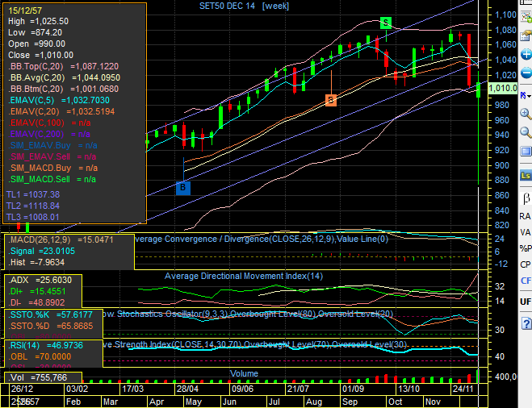Click the orange S signal marker
Image resolution: width=532 pixels, height=408 pixels.
(x=331, y=100)
